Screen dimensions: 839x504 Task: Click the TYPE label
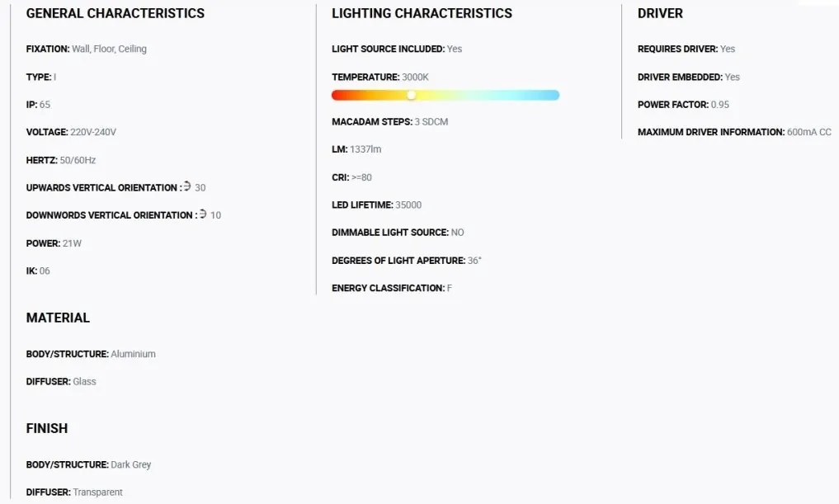point(39,77)
